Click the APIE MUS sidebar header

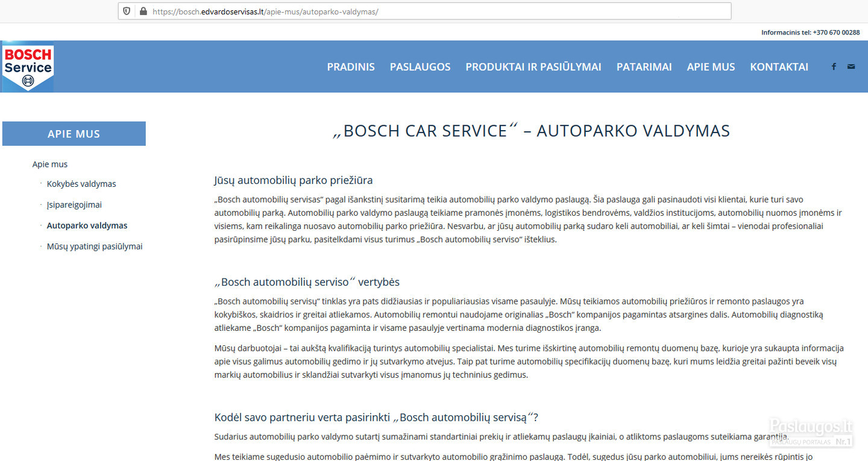[x=74, y=134]
